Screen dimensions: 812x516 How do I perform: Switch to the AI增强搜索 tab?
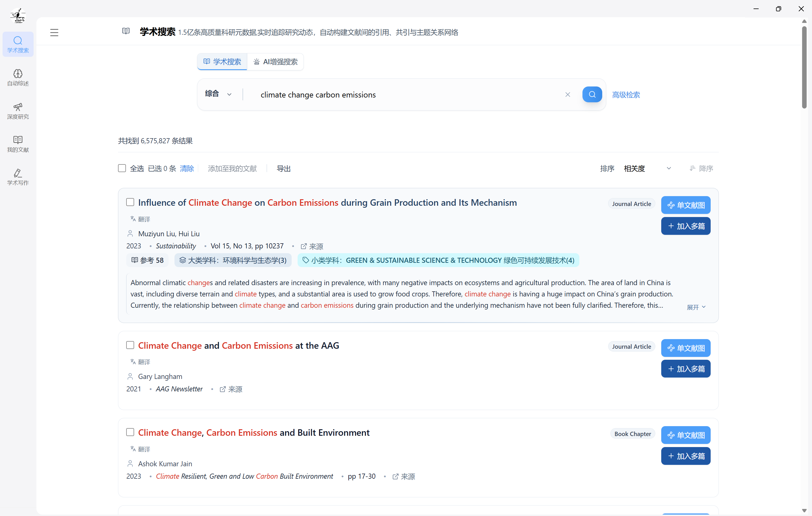276,61
